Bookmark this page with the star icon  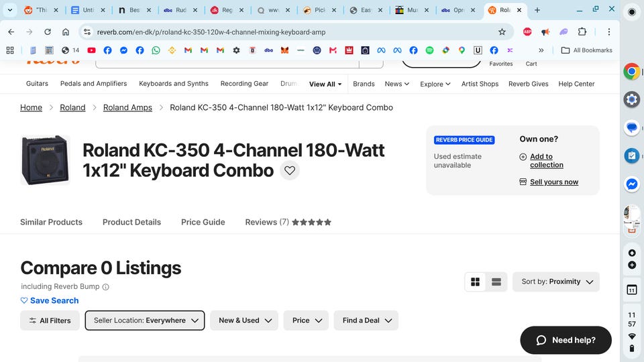click(x=502, y=32)
